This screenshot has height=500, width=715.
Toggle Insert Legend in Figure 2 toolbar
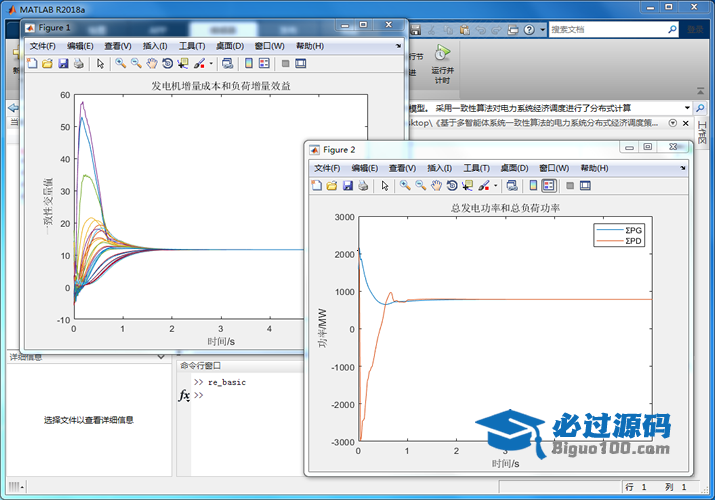(x=549, y=185)
